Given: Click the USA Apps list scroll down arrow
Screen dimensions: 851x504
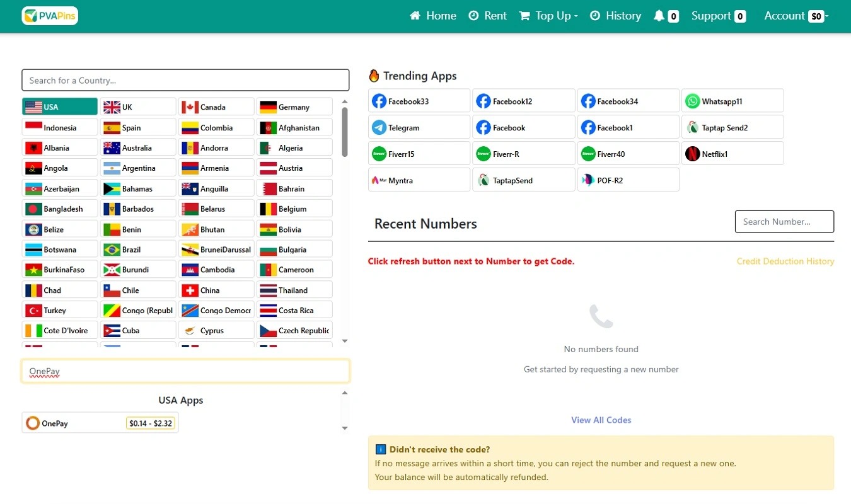Looking at the screenshot, I should [345, 428].
